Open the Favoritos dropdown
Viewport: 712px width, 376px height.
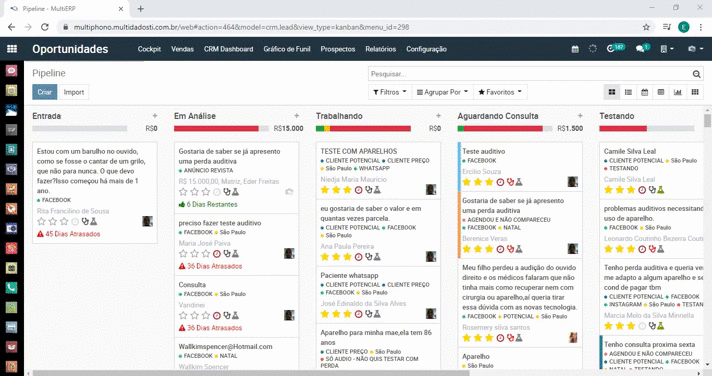tap(500, 92)
